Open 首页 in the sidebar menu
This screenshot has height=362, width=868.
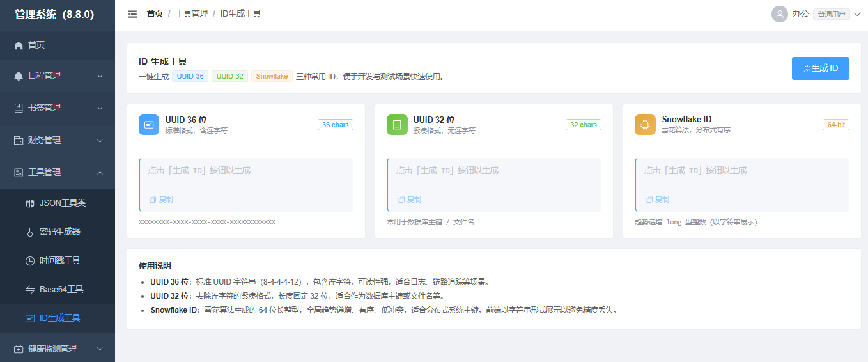pos(58,45)
